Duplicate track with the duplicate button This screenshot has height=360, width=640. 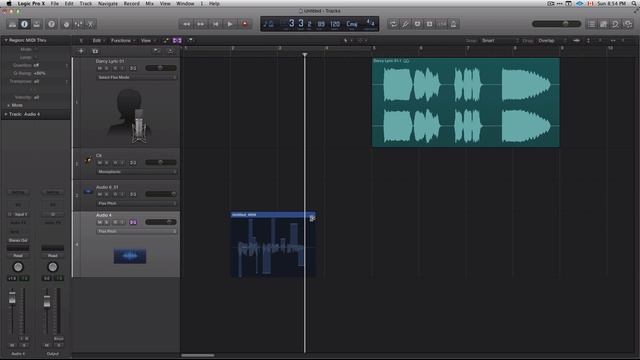95,51
